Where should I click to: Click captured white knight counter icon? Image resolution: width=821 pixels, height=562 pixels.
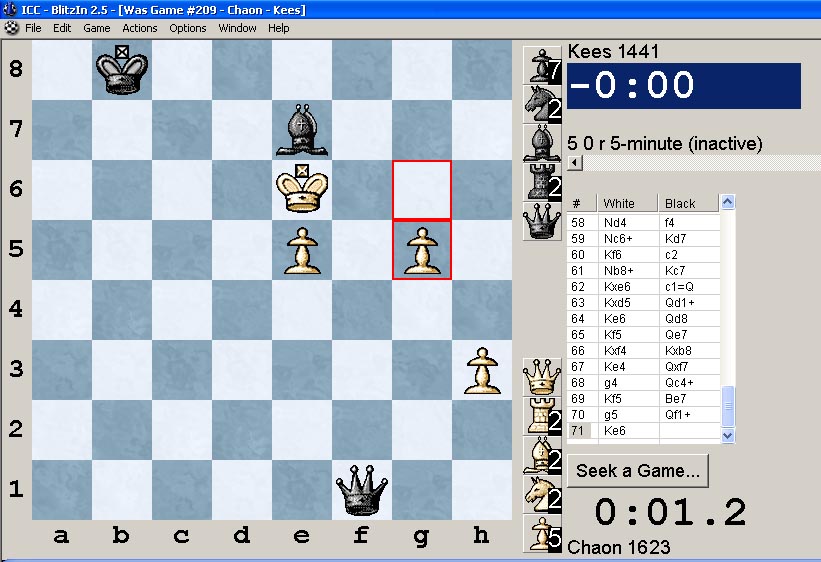542,494
